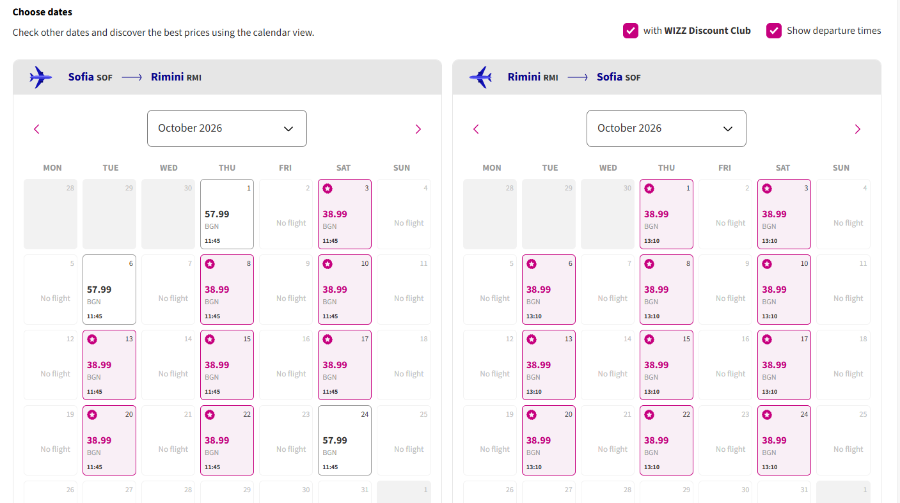Select outbound October 20 flight
This screenshot has height=503, width=900.
tap(109, 440)
